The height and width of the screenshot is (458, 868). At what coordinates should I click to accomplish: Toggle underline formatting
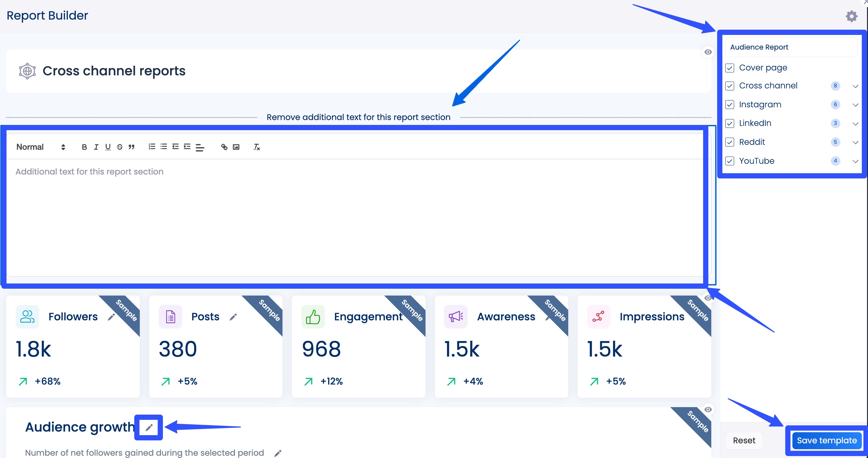click(108, 147)
